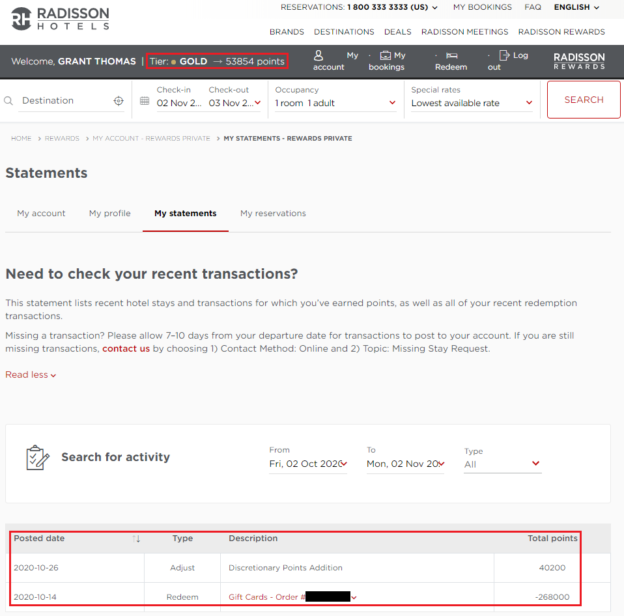Click the contact us link
The image size is (624, 616).
click(126, 349)
